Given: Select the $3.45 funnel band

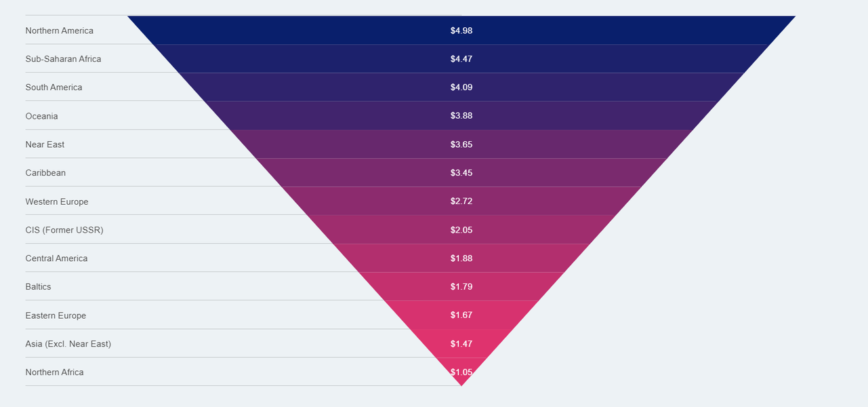Looking at the screenshot, I should pyautogui.click(x=461, y=173).
